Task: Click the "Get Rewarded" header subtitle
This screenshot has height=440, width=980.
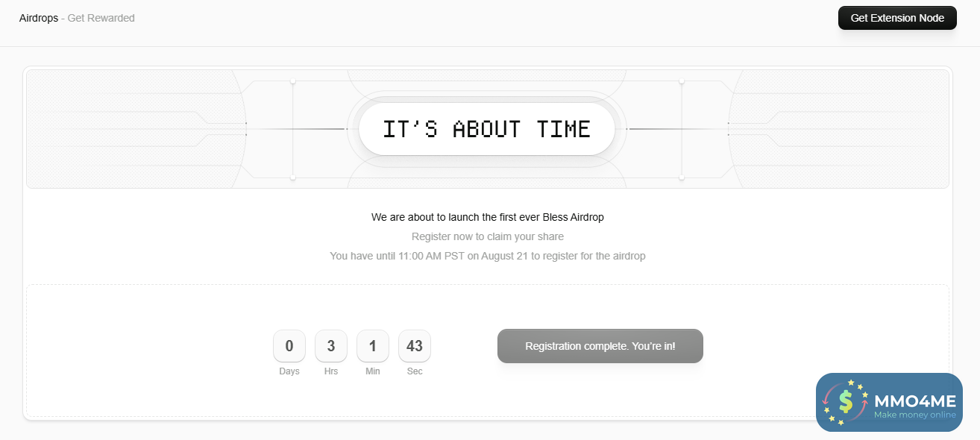Action: click(101, 18)
